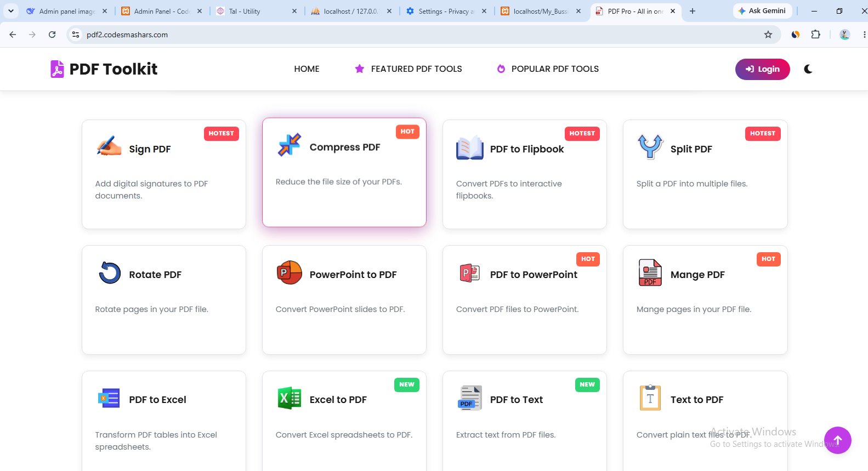Click the Split PDF fork icon
Viewport: 868px width, 471px height.
pyautogui.click(x=650, y=147)
